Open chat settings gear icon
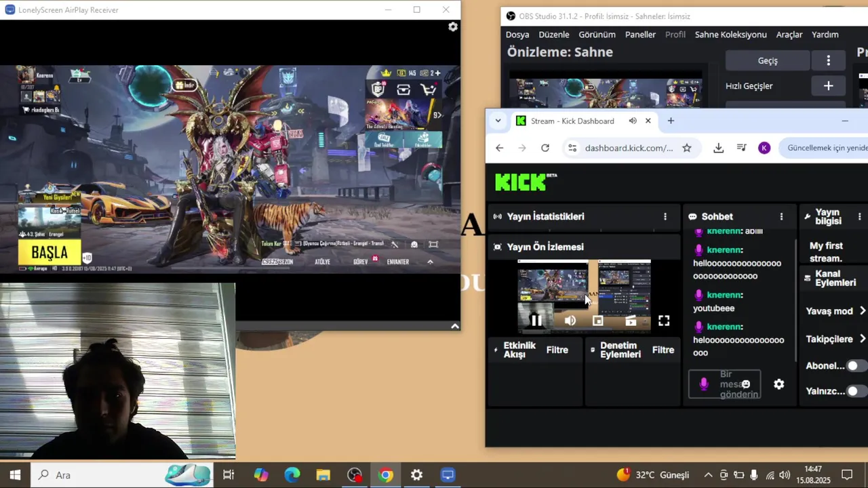Screen dimensions: 868x488 point(779,384)
